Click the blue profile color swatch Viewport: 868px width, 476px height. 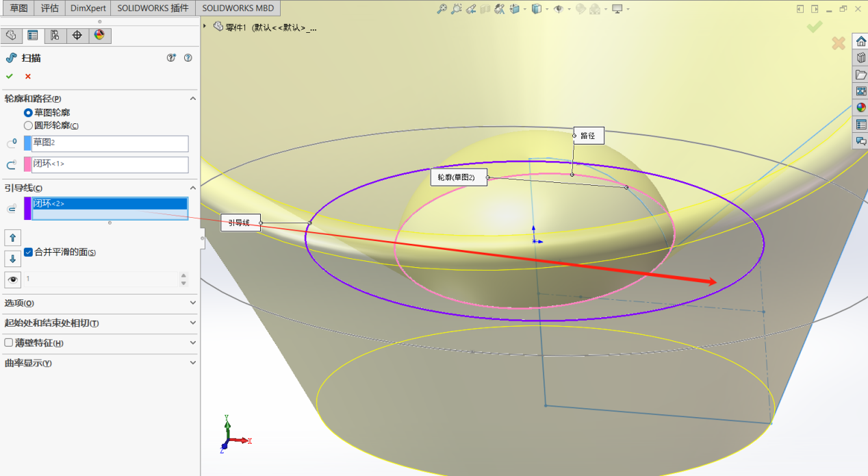tap(27, 143)
